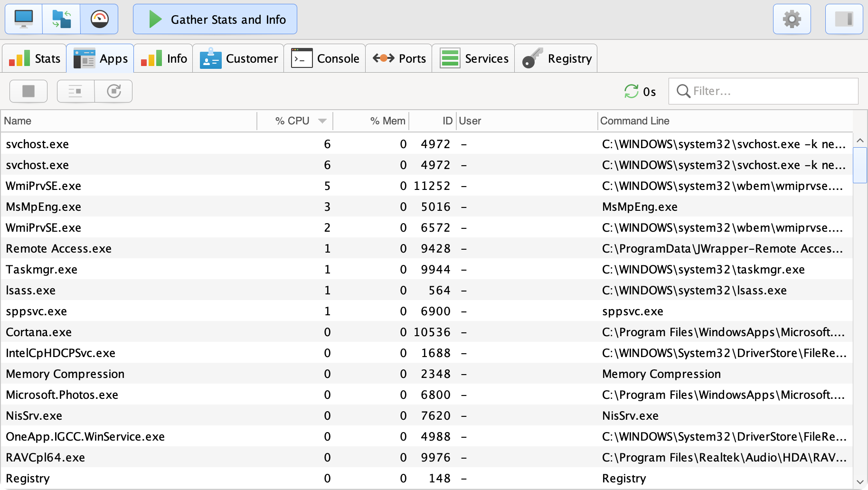Click process ID 564 cell
Image resolution: width=868 pixels, height=490 pixels.
[x=439, y=290]
